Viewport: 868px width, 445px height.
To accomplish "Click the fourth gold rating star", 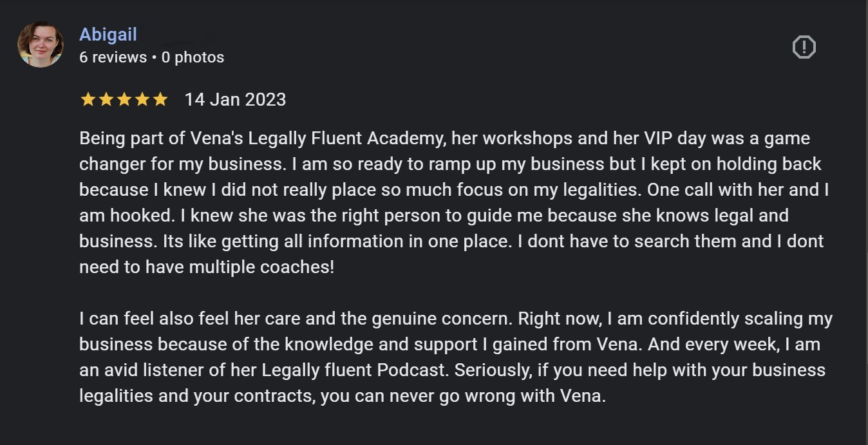I will [x=142, y=100].
